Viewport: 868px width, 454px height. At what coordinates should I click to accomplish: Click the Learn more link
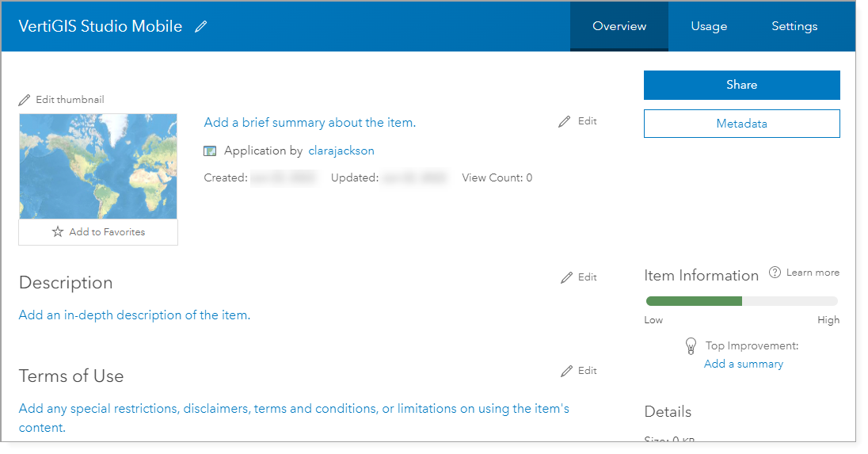click(813, 273)
